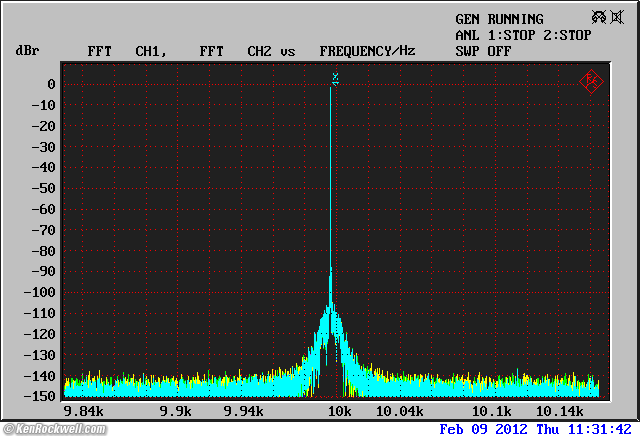Click the ANL 1:STOP 2:STOP status
The height and width of the screenshot is (436, 640).
pos(523,35)
